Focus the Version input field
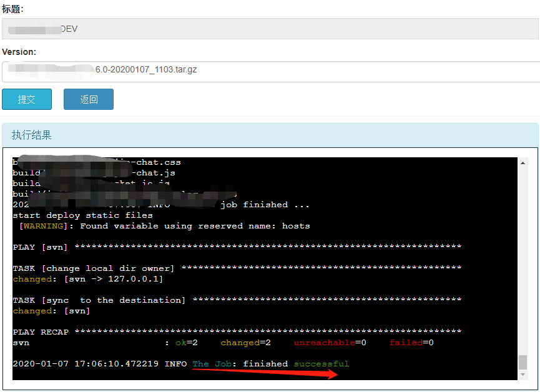The height and width of the screenshot is (392, 540). 271,72
